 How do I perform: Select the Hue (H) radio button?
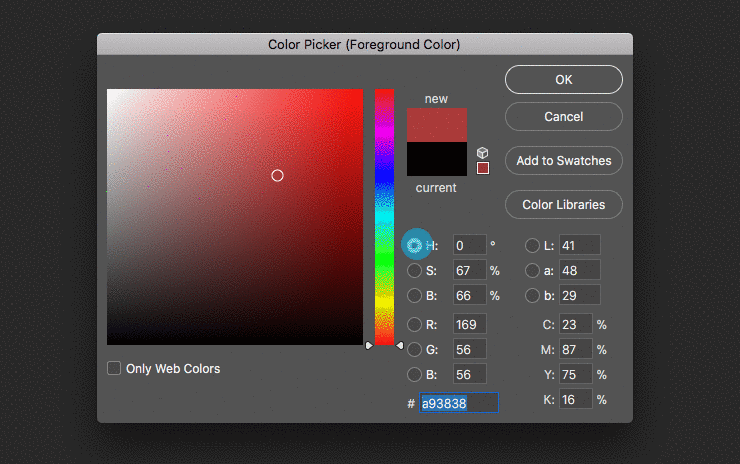[415, 245]
